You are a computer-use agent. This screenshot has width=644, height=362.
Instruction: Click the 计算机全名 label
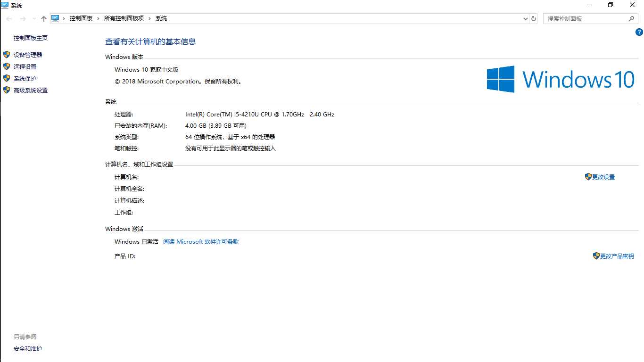[129, 189]
